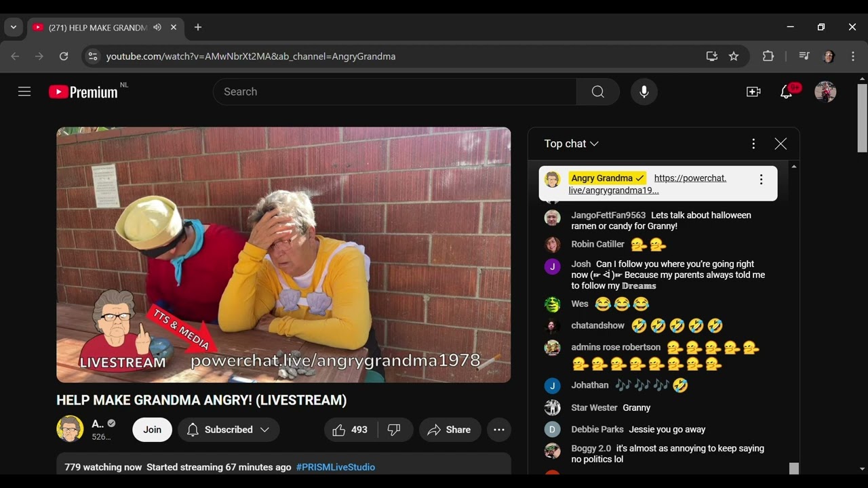
Task: Click the video title text
Action: [201, 400]
